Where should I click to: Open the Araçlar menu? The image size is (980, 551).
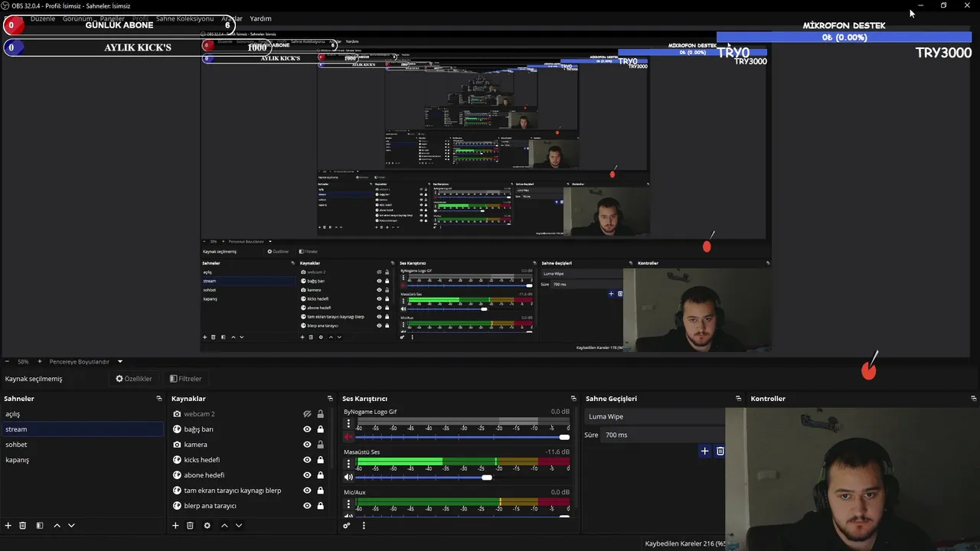click(x=231, y=18)
